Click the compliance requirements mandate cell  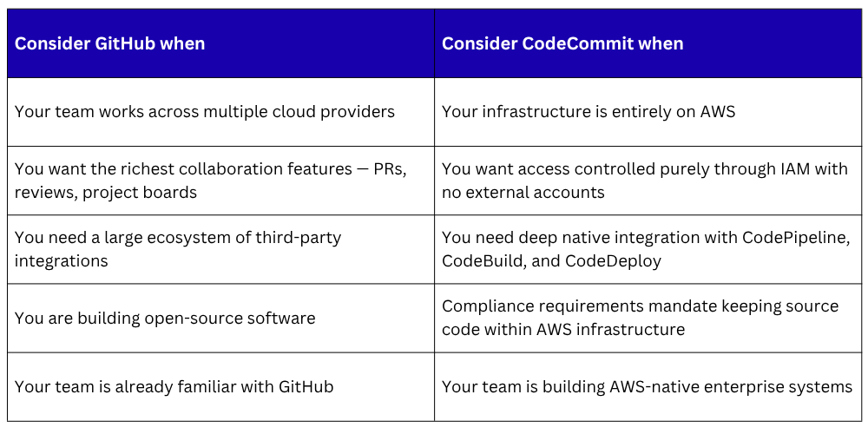click(648, 318)
